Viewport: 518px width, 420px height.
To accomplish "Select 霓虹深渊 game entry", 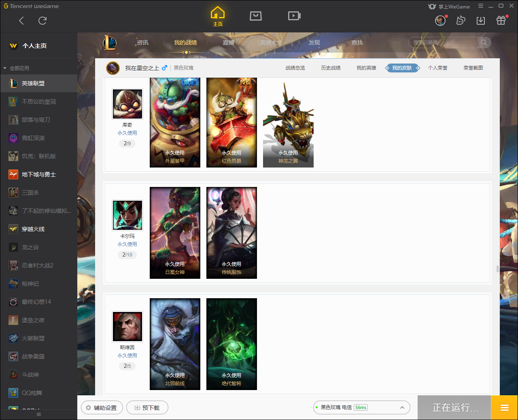I will (38, 138).
